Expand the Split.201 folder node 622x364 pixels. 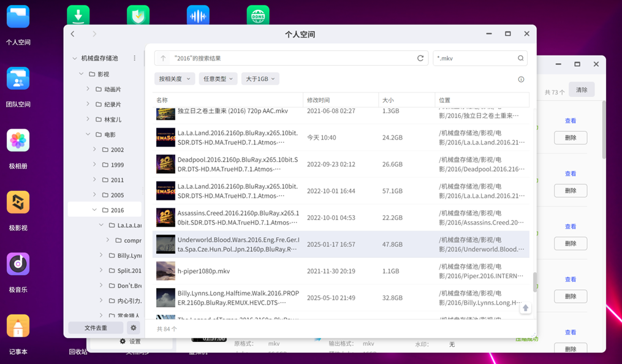tap(101, 270)
